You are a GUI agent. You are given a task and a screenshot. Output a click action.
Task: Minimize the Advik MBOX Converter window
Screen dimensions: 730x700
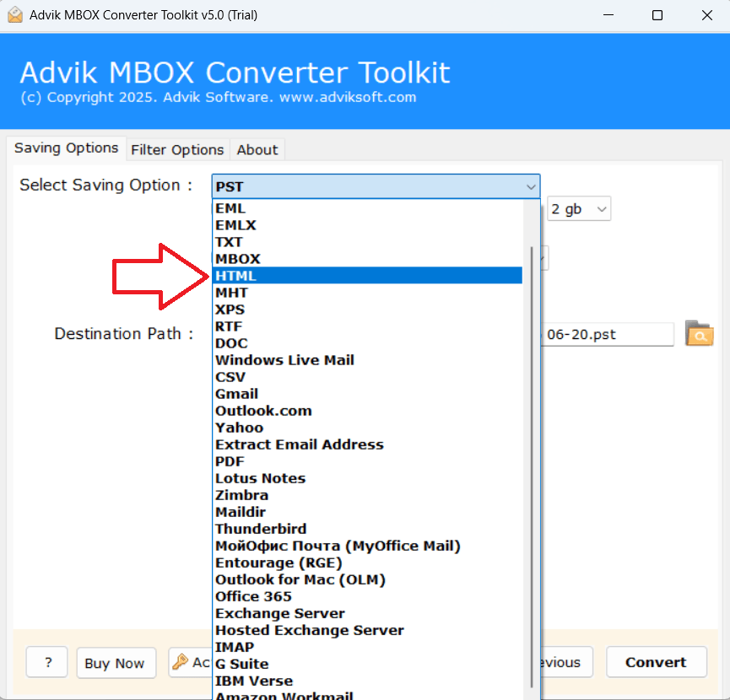[608, 15]
